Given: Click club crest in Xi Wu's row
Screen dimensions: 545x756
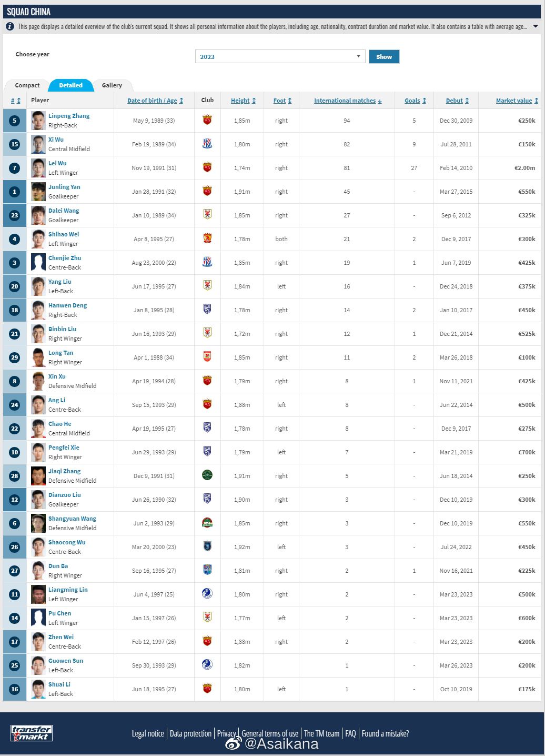Looking at the screenshot, I should tap(207, 144).
